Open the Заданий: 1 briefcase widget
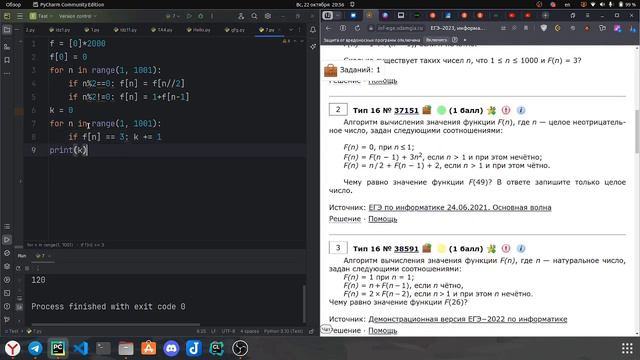Screen dimensions: 640x360 pos(353,70)
